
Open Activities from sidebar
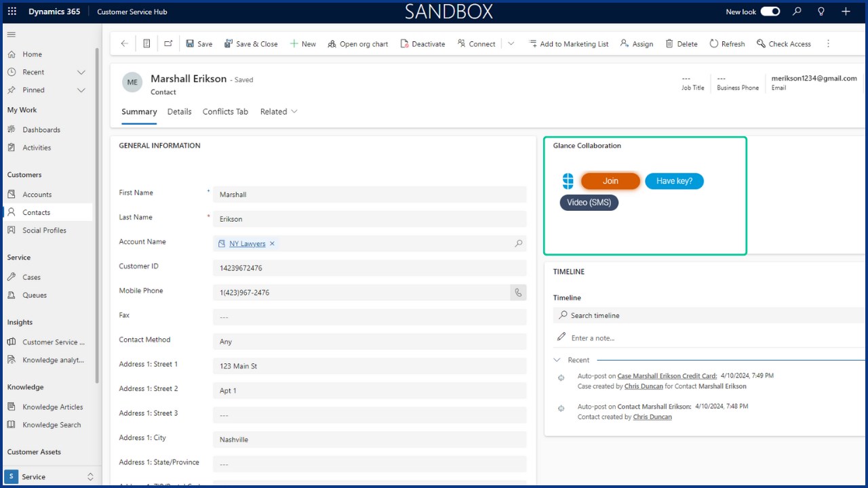pyautogui.click(x=37, y=148)
